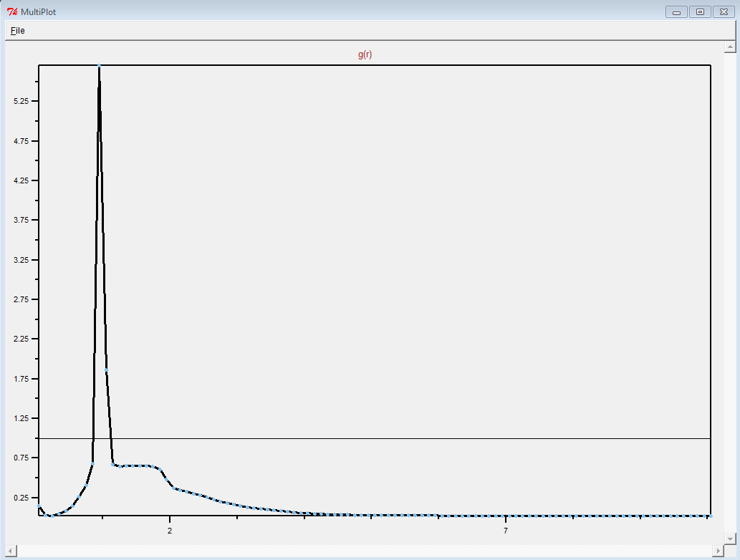Click the 4.25 y-axis label

click(21, 180)
